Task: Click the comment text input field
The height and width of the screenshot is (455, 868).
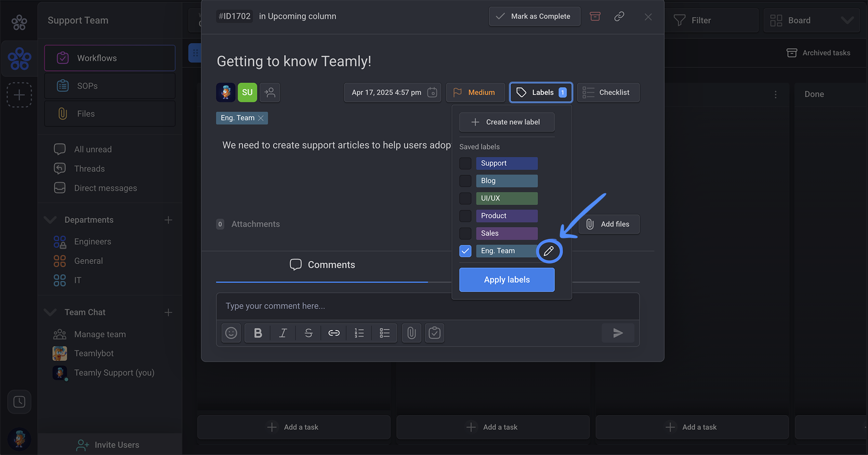Action: tap(428, 306)
